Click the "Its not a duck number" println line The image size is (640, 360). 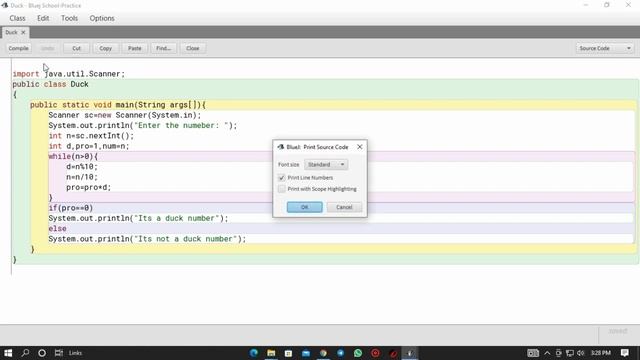tap(147, 239)
